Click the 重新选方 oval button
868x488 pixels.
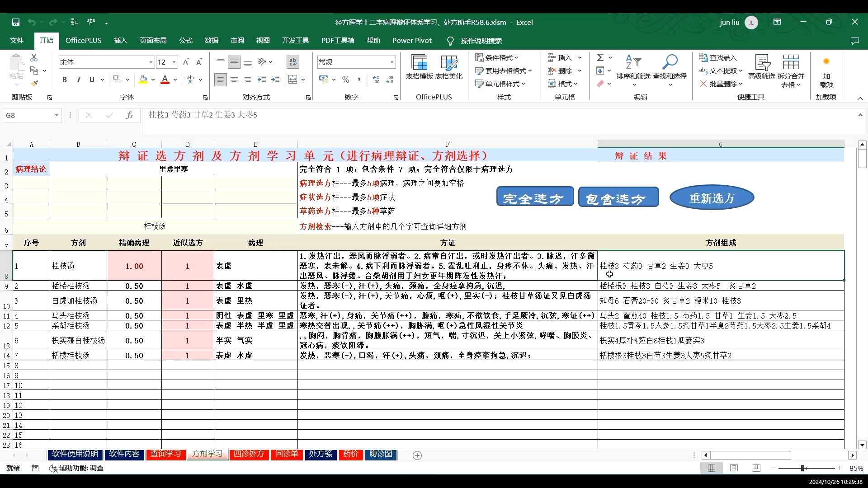712,197
